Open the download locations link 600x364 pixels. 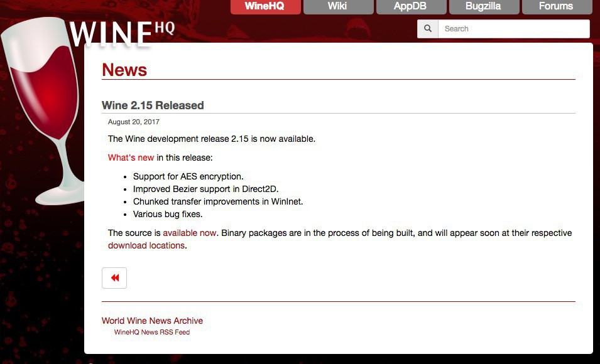(146, 245)
